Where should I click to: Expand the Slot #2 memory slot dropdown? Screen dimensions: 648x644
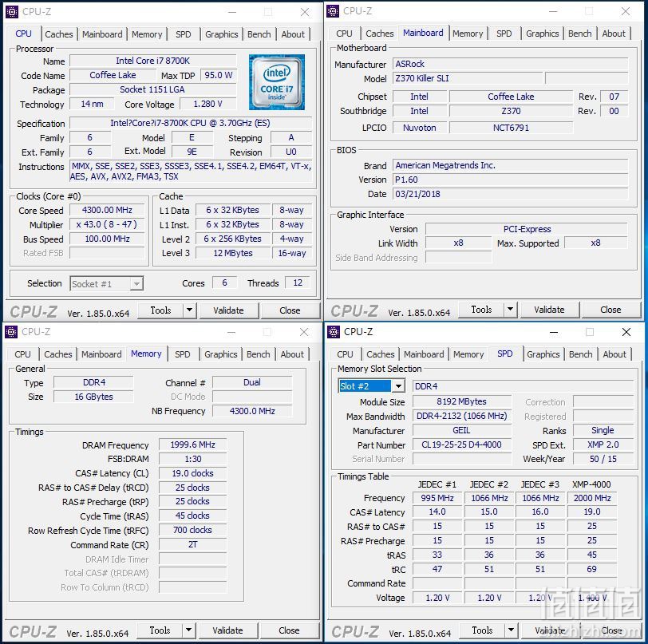pyautogui.click(x=398, y=386)
